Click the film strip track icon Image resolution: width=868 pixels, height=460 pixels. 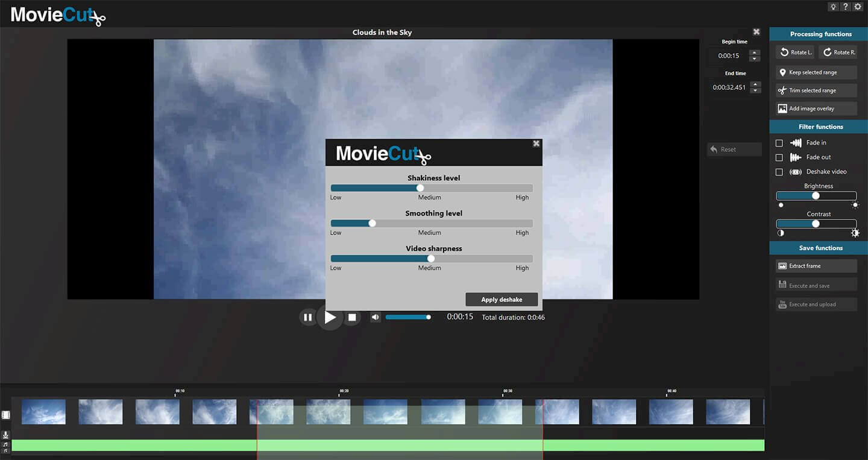(6, 415)
